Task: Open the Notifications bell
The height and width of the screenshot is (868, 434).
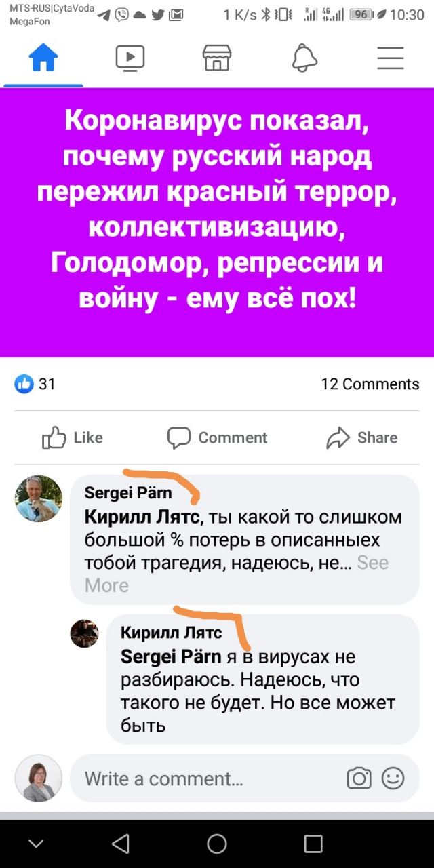Action: pyautogui.click(x=304, y=58)
